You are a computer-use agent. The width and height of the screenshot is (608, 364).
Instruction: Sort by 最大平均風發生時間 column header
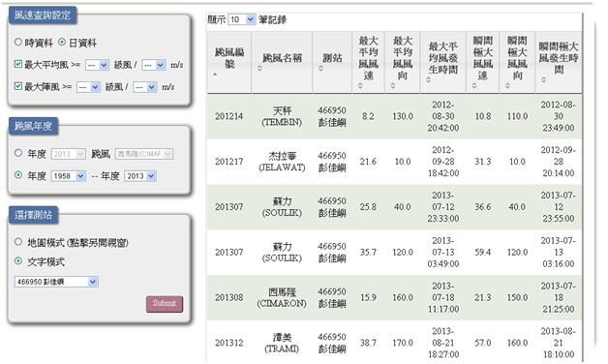click(443, 62)
